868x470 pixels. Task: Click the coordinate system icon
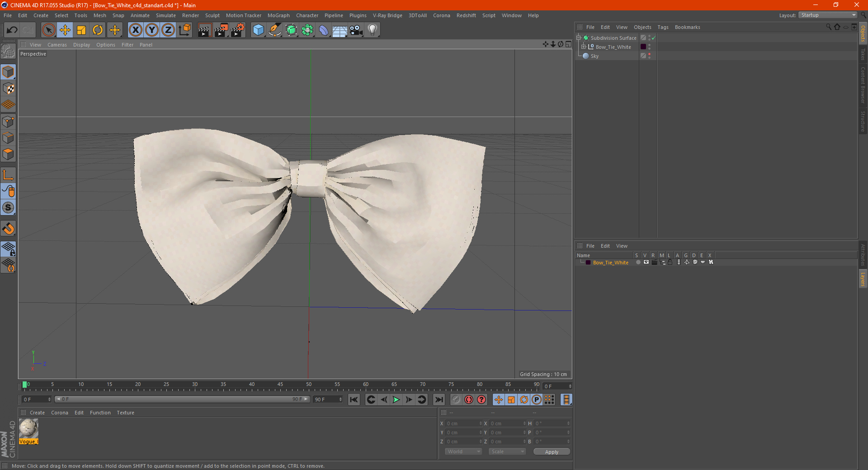(184, 30)
